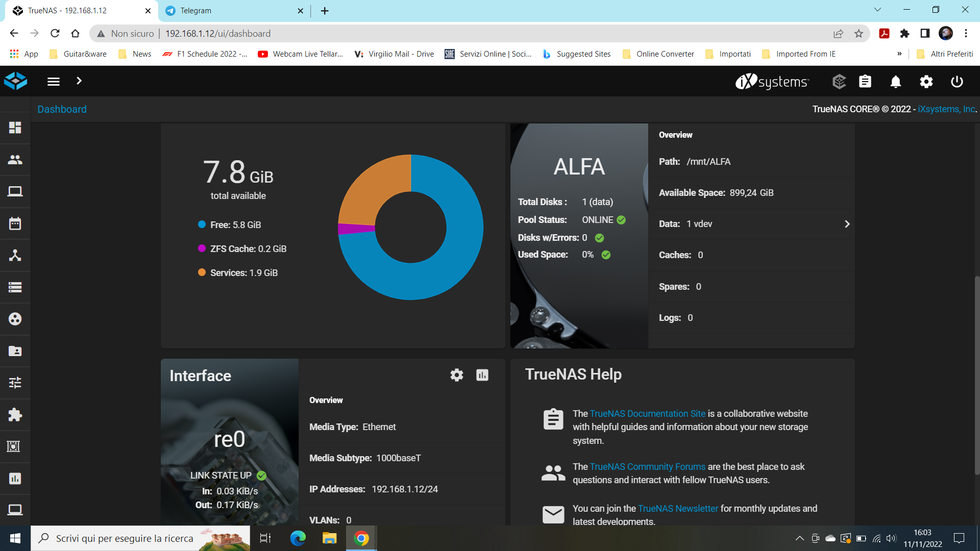
Task: Open the power menu icon
Action: click(x=957, y=82)
